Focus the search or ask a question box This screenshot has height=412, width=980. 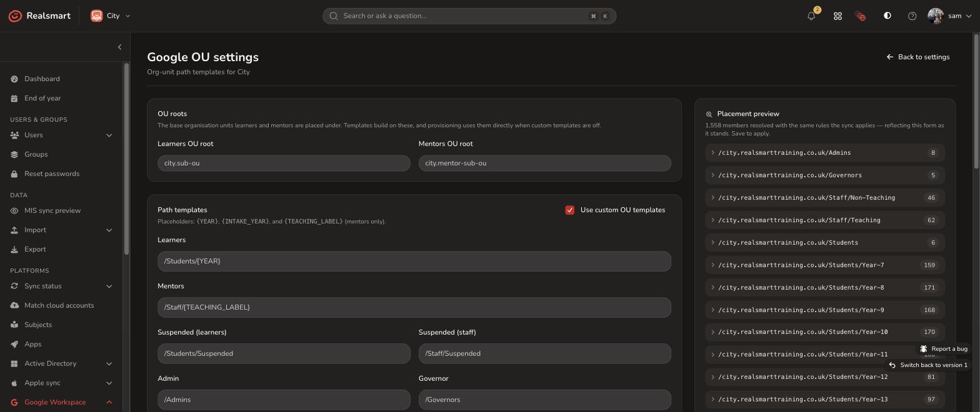coord(469,16)
